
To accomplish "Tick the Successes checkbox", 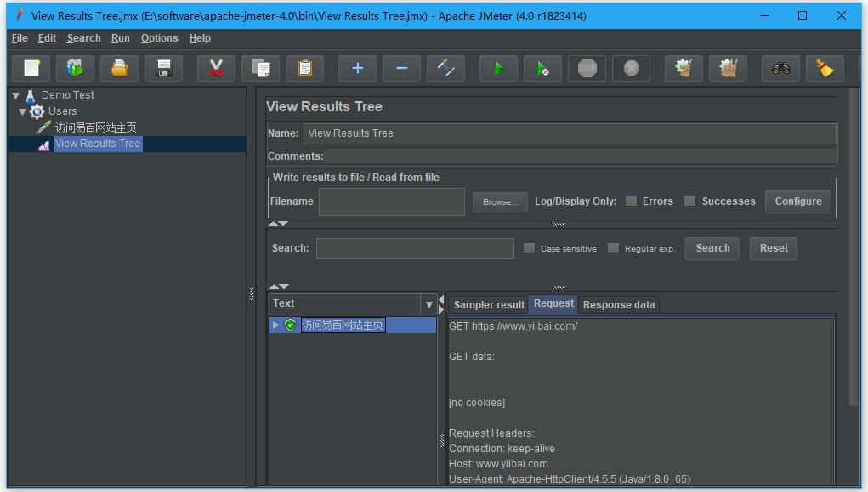I will pyautogui.click(x=690, y=201).
